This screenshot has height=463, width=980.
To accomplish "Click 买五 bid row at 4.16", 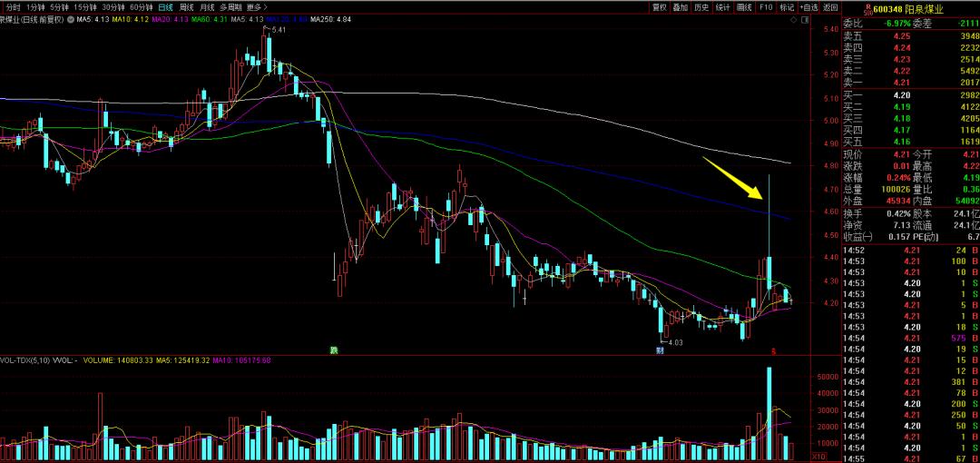I will coord(911,143).
